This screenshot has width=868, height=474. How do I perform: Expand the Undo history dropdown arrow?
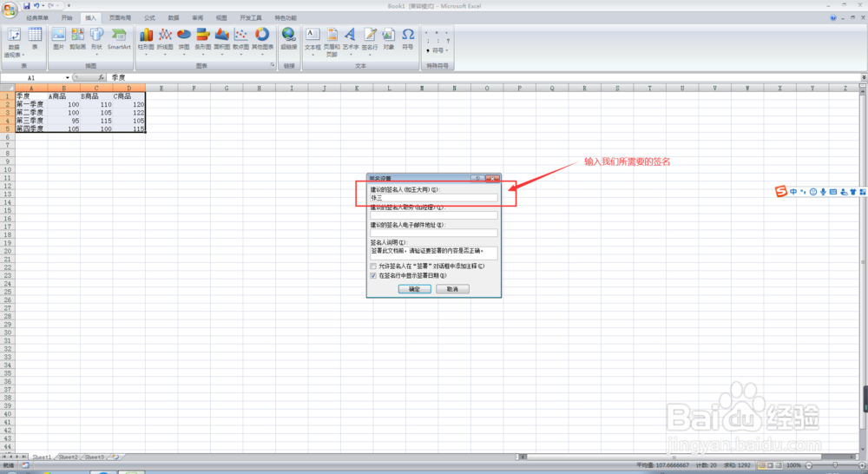43,5
